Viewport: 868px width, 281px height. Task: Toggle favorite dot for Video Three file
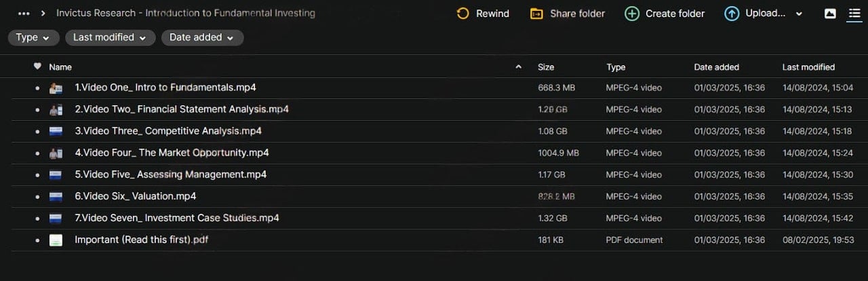pos(37,132)
